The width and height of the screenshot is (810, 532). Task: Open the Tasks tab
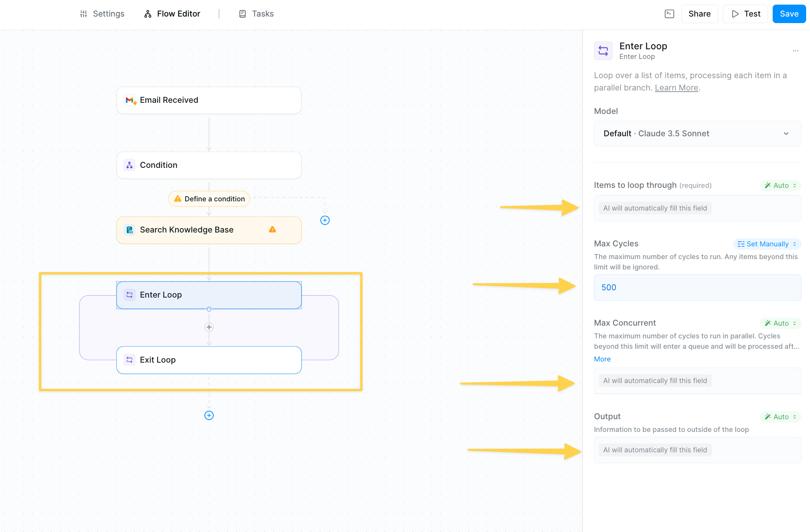tap(256, 14)
